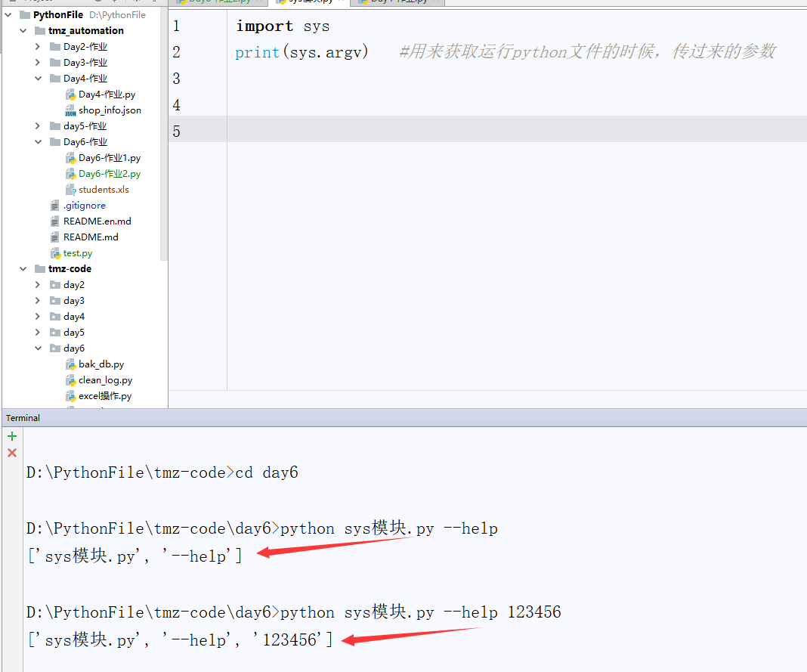Collapse the Day4-作业 folder
This screenshot has height=672, width=807.
38,79
